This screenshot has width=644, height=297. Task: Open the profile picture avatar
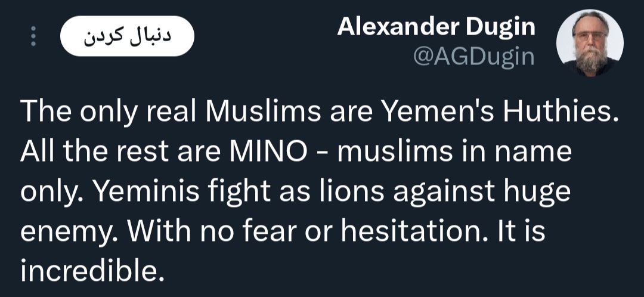pyautogui.click(x=590, y=42)
